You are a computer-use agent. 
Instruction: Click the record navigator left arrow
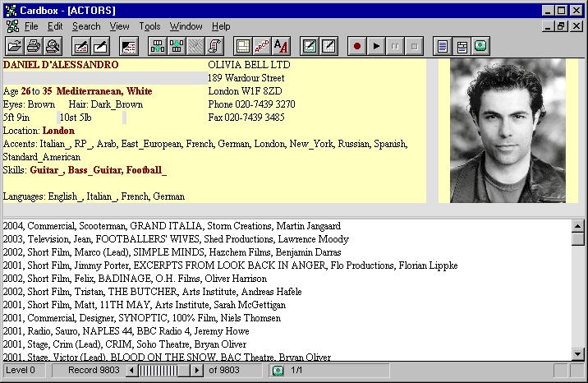[129, 371]
